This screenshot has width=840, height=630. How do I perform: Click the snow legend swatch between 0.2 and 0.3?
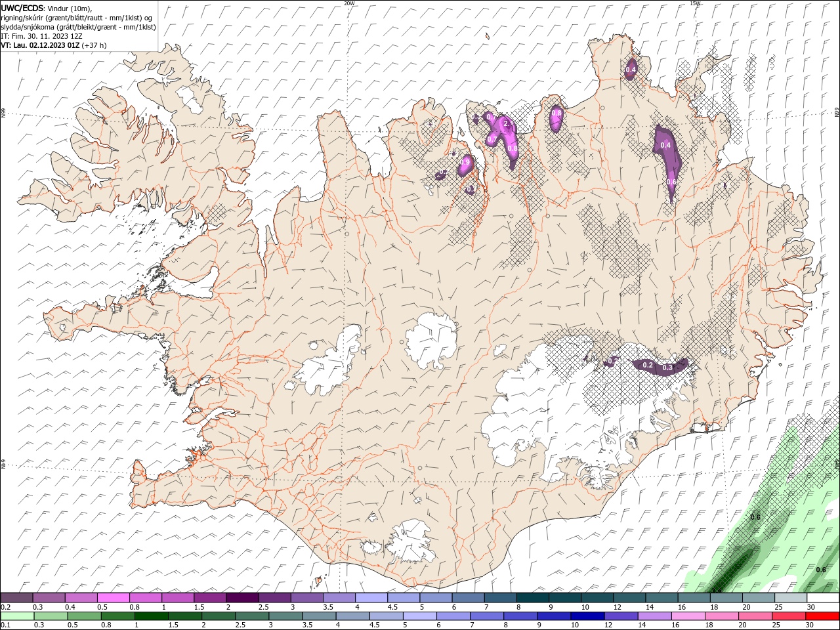[x=17, y=597]
